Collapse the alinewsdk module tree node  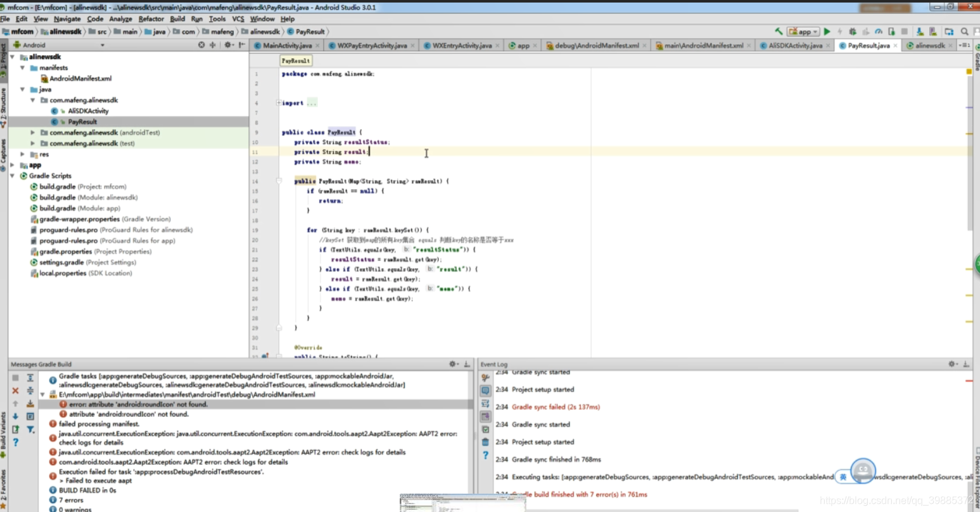pos(13,57)
